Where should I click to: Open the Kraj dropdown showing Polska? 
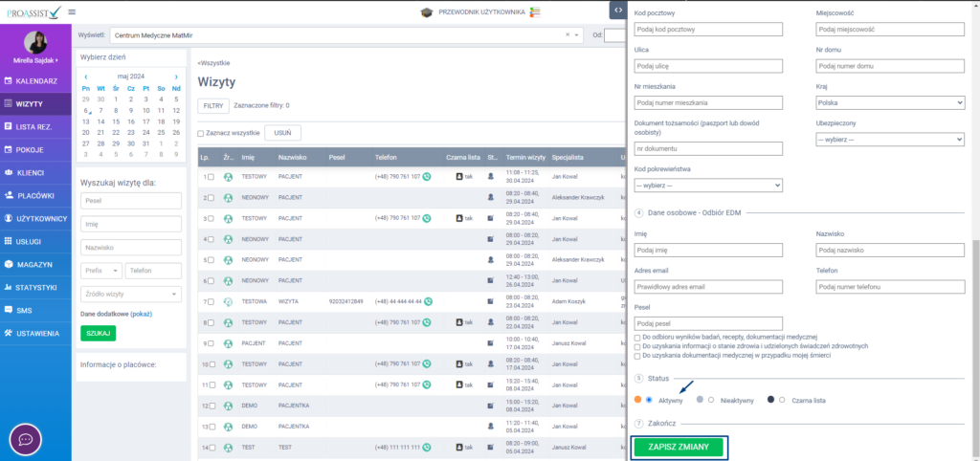890,102
